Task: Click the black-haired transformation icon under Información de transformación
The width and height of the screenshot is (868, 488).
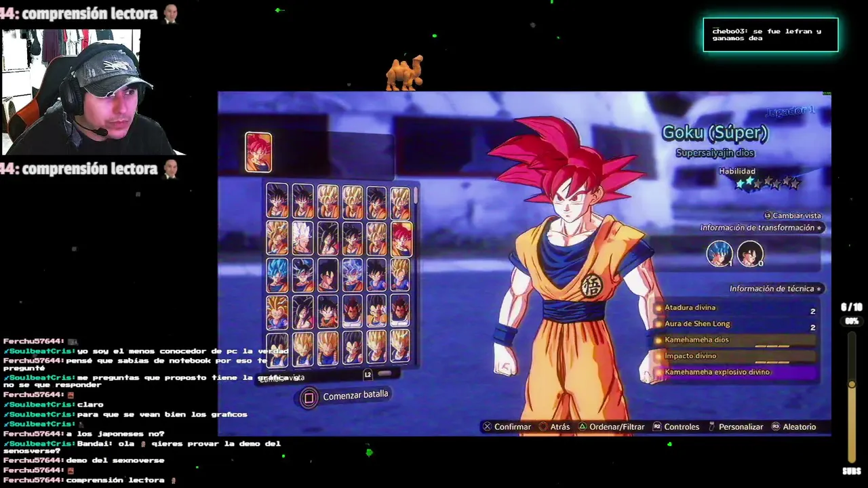Action: pos(750,253)
